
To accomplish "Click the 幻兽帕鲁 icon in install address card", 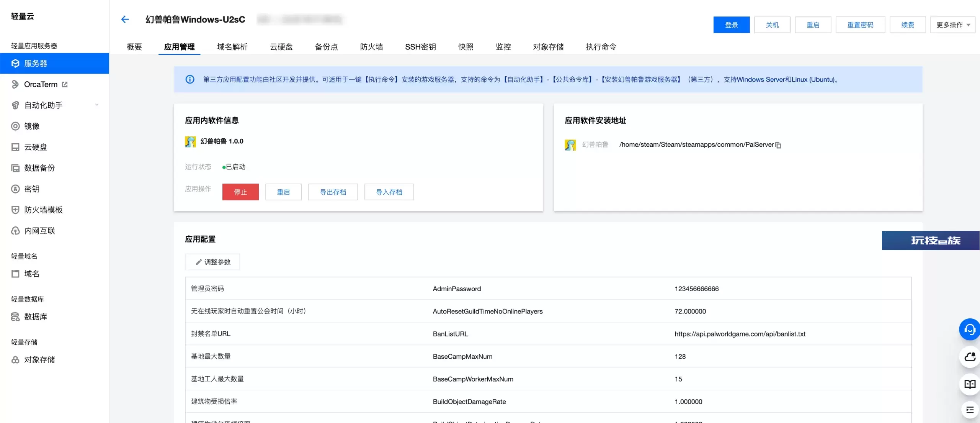I will 570,145.
